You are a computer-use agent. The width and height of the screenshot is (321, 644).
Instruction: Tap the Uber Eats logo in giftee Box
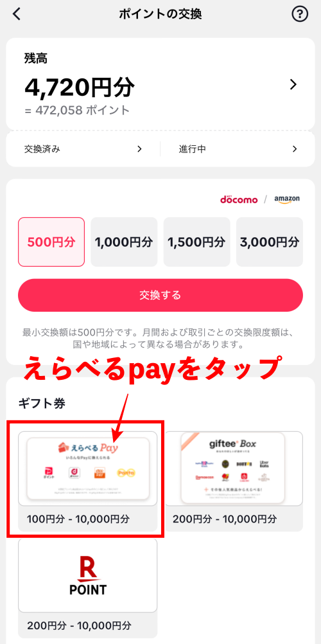[x=265, y=463]
